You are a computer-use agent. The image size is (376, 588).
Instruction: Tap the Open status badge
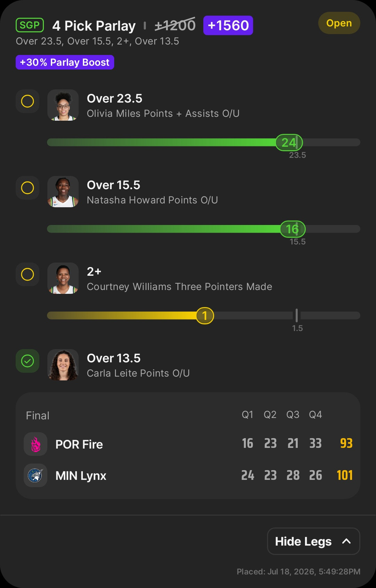339,23
